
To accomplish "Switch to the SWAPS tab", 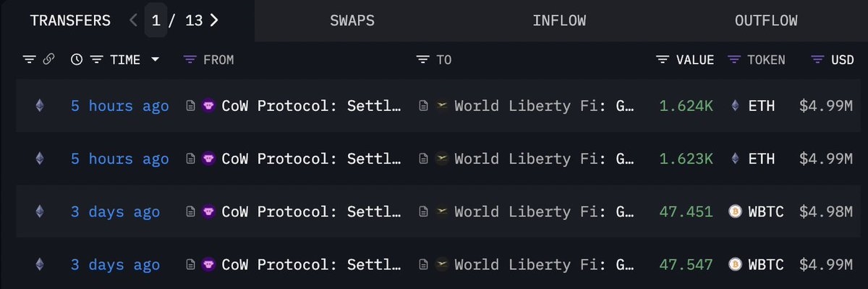I will (352, 20).
